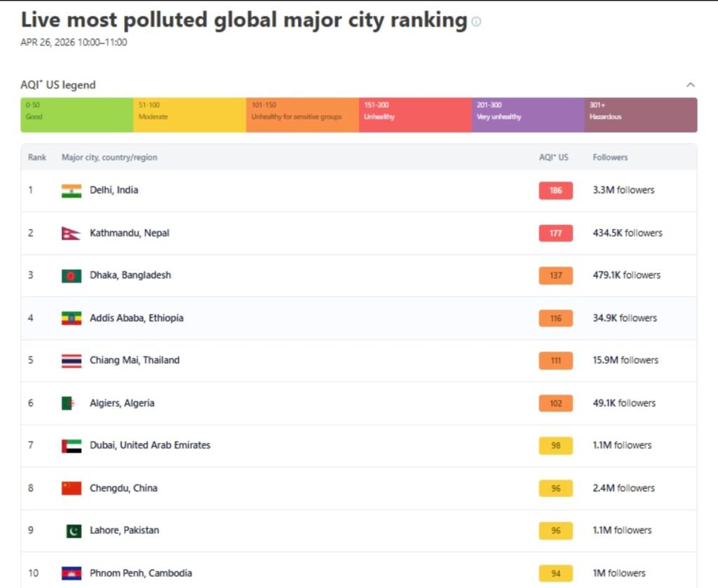The image size is (718, 588).
Task: Click the Cambodia flag next to Phnom Penh
Action: [71, 573]
